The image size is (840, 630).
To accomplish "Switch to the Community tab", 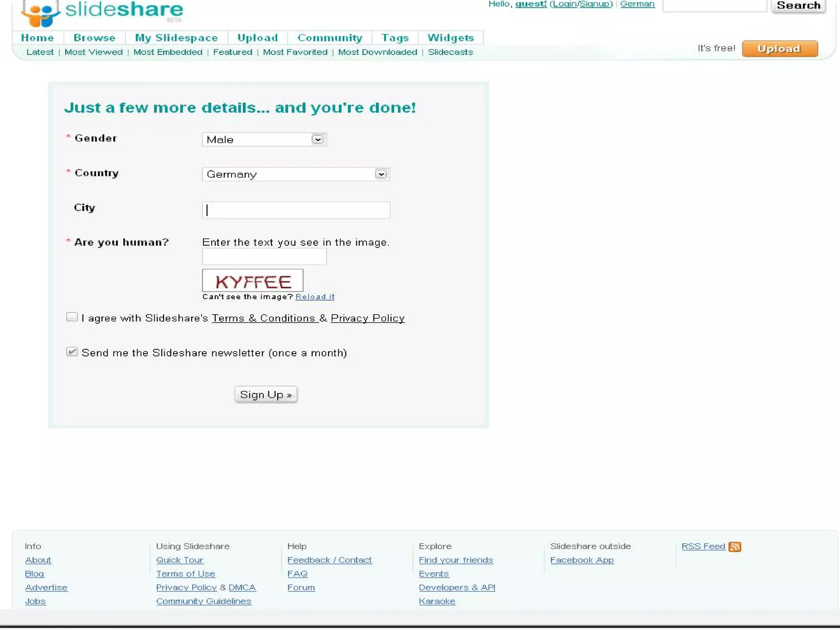I will (330, 38).
